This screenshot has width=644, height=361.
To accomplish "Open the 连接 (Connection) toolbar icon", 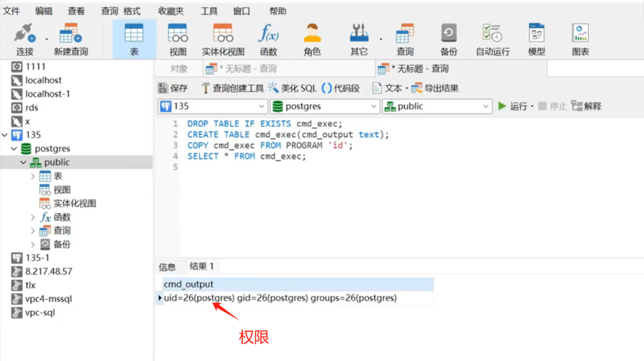I will tap(25, 40).
